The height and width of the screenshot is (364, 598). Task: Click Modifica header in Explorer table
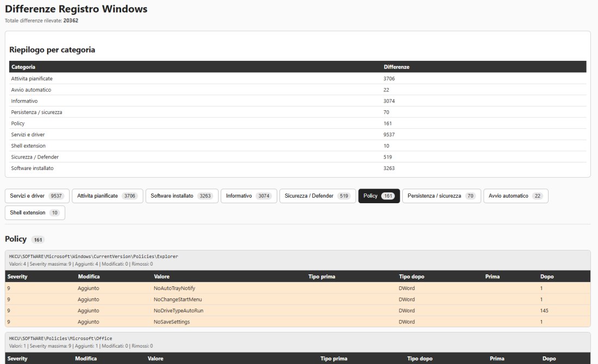point(89,277)
